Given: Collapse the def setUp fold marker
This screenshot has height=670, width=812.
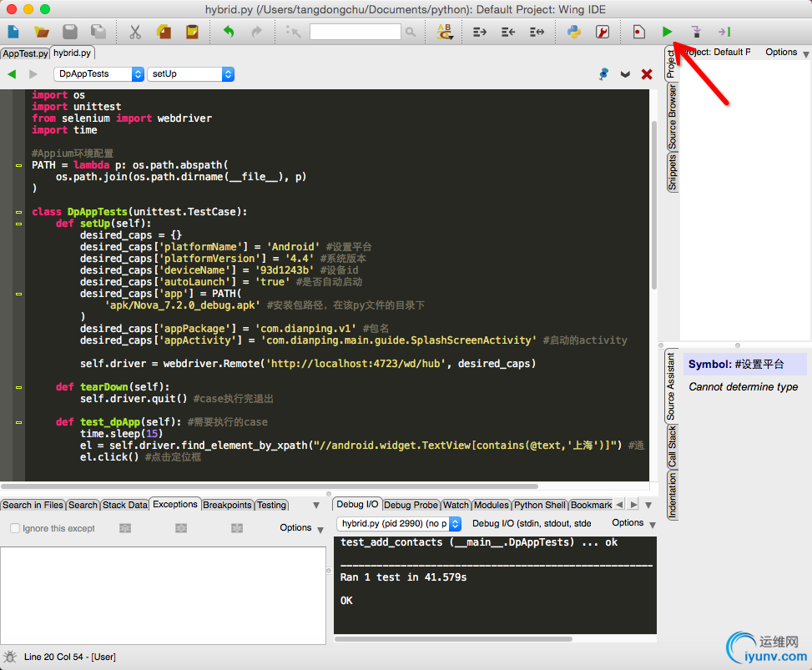Looking at the screenshot, I should point(18,224).
